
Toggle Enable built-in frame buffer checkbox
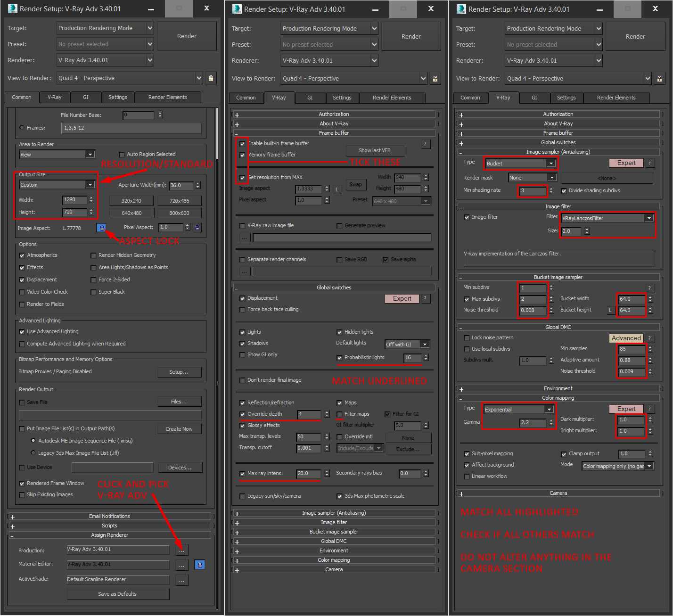click(242, 144)
